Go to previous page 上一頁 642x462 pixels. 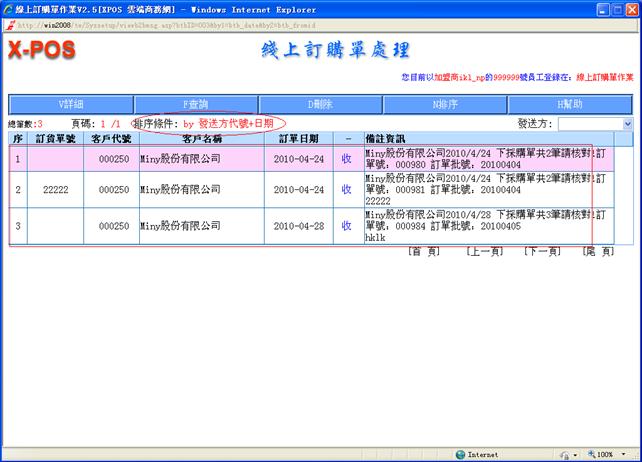[x=483, y=252]
